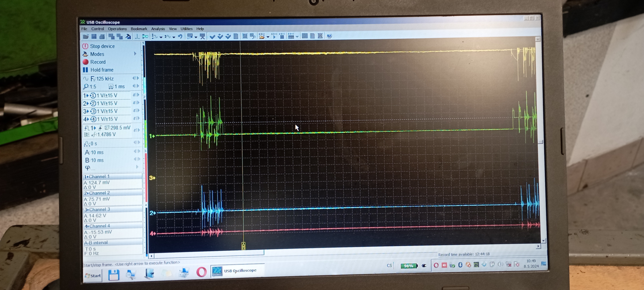Click the single checkmark toolbar icon
Screen dimensions: 644x290
pos(212,37)
